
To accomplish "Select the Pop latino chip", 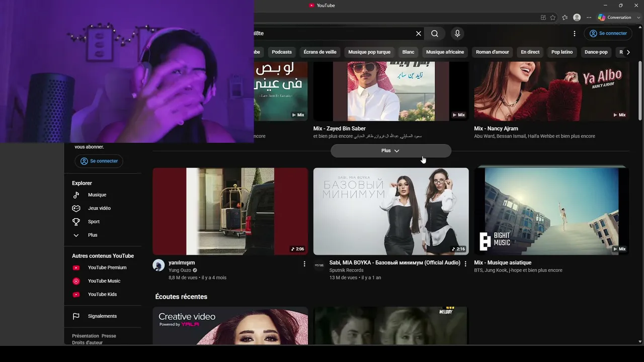I will (x=562, y=52).
